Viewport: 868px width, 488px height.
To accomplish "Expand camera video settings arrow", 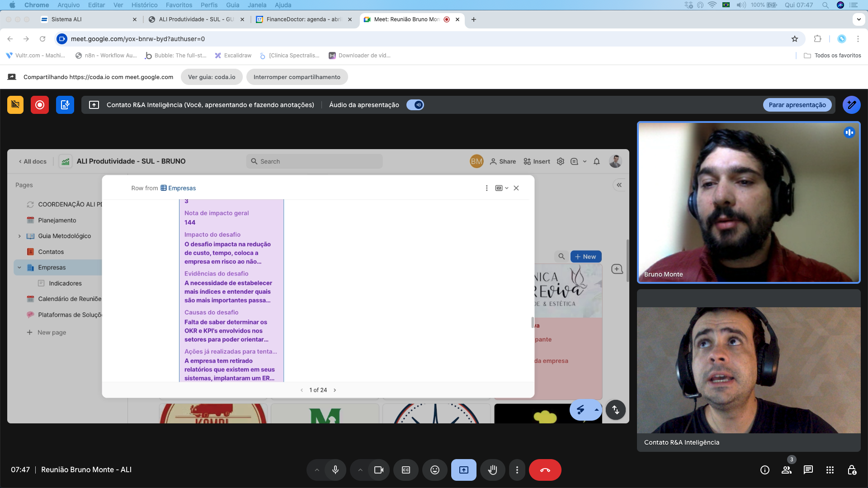I will point(360,470).
